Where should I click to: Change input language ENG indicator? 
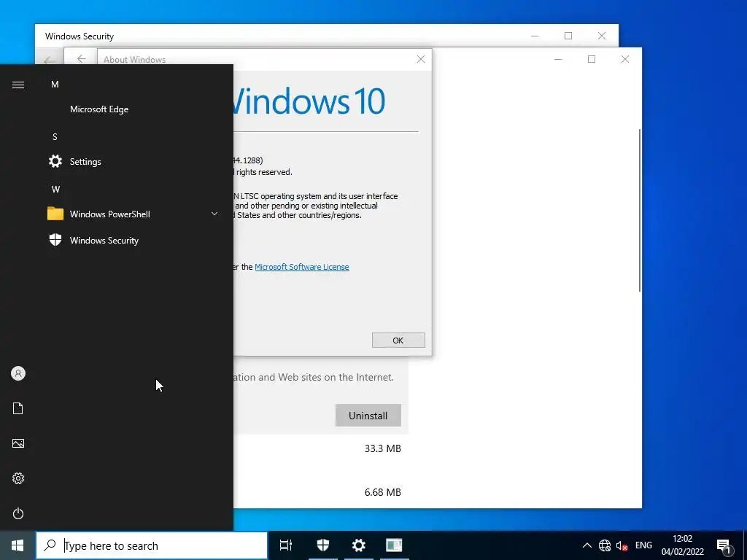coord(643,545)
